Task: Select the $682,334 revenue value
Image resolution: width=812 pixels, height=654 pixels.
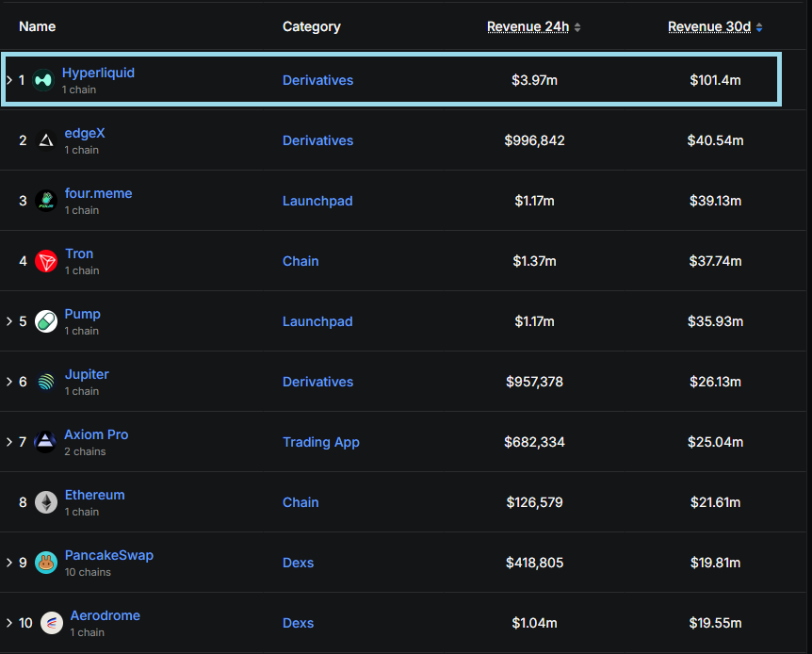Action: 534,442
